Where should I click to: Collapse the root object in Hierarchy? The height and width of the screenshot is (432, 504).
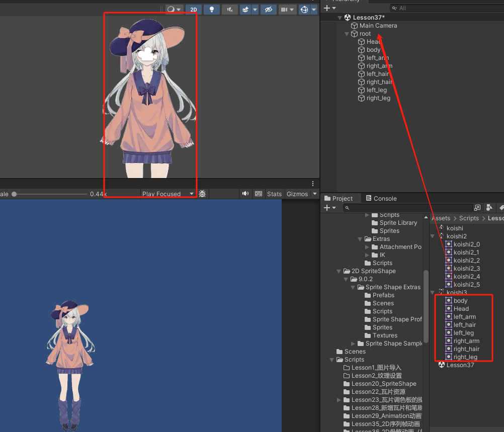[x=347, y=34]
